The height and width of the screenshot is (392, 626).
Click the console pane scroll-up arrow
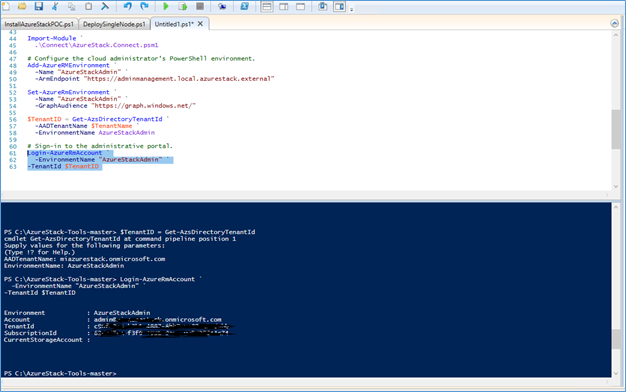[x=616, y=207]
